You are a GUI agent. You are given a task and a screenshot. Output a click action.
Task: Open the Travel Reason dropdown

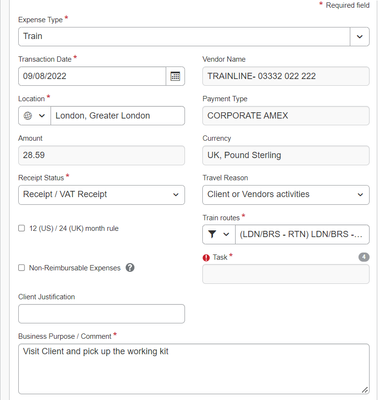point(286,195)
